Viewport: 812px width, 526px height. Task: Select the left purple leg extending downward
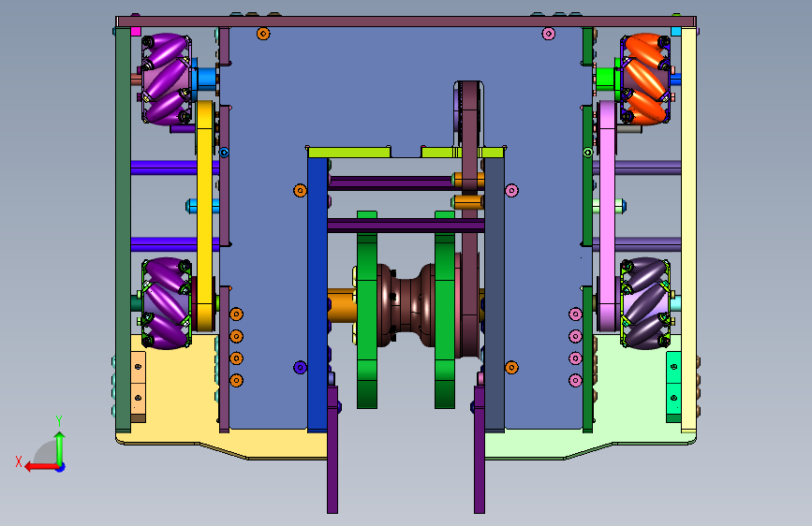[x=332, y=449]
